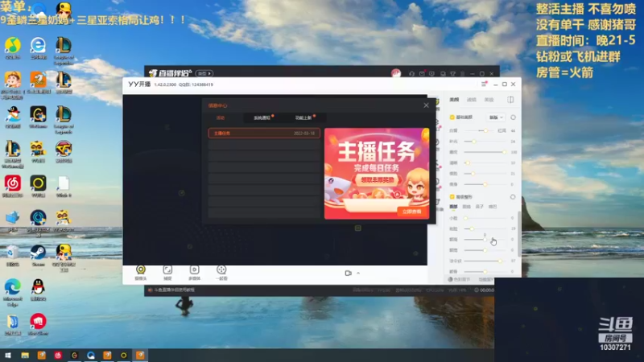Click the 主播任务 promotional banner image
Screen dimensions: 644x362
coord(377,173)
